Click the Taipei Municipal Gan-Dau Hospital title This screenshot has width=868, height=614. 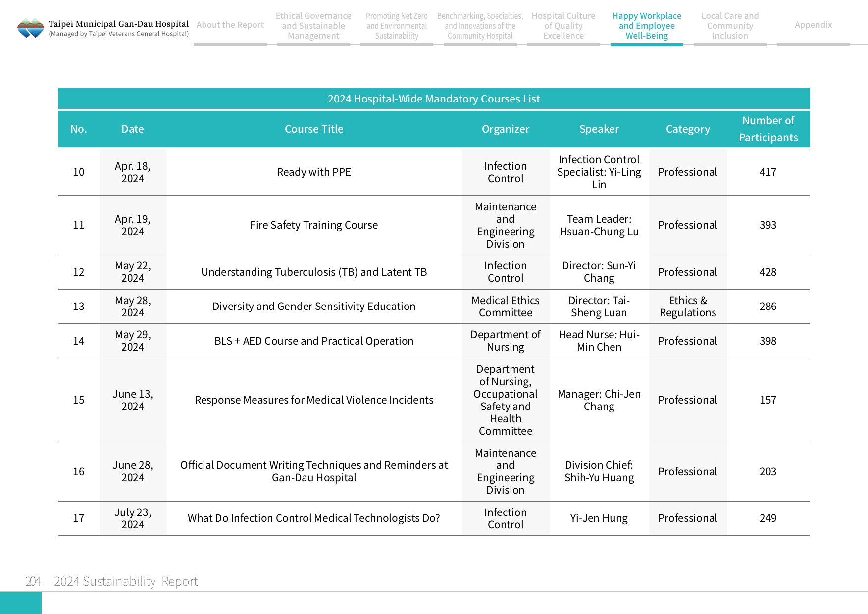[118, 24]
